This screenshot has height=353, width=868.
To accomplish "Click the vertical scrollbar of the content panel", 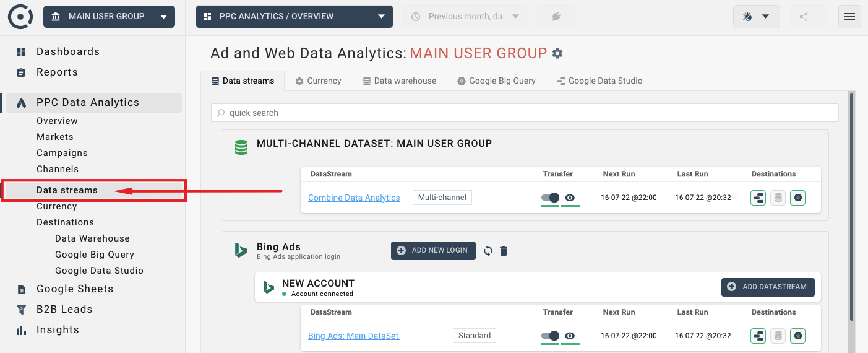I will (852, 206).
